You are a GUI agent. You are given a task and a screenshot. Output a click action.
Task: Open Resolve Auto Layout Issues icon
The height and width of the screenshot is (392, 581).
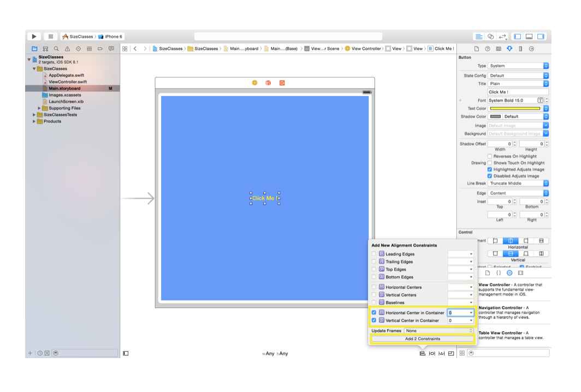441,353
